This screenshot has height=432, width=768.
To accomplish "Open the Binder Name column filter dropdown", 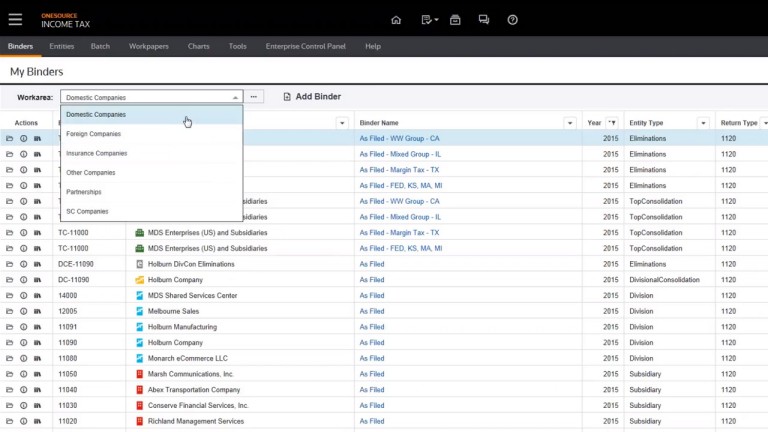I will click(570, 123).
